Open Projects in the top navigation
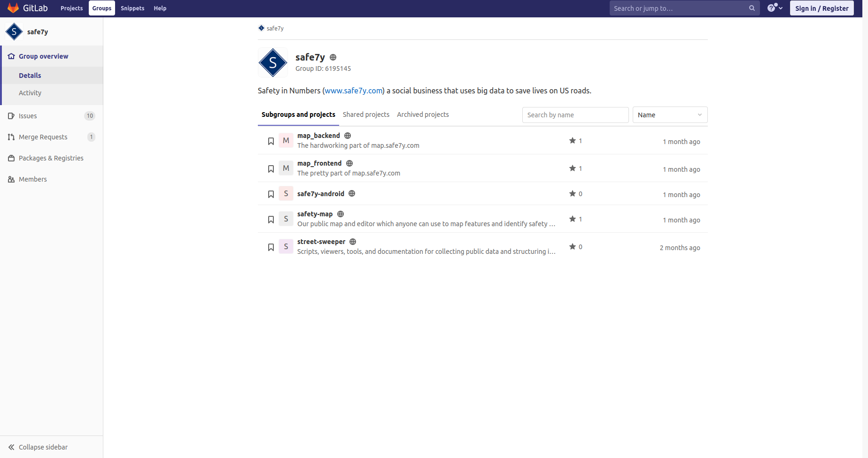 pos(72,8)
